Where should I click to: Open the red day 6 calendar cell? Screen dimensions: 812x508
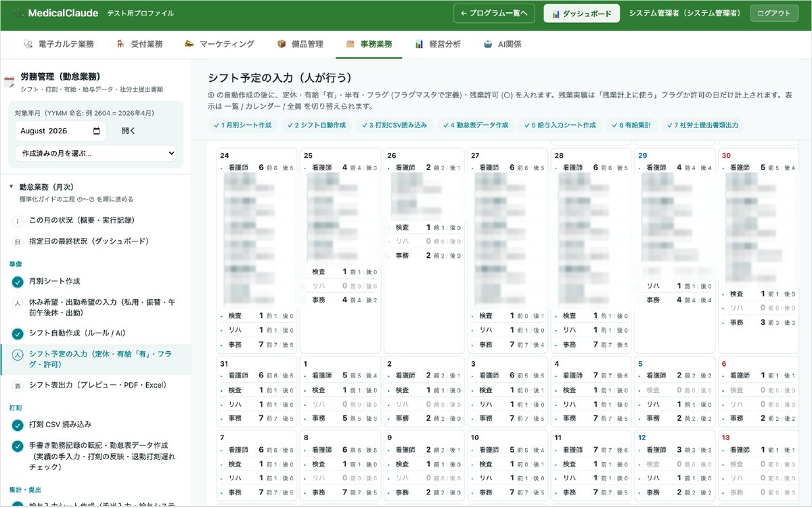(759, 392)
